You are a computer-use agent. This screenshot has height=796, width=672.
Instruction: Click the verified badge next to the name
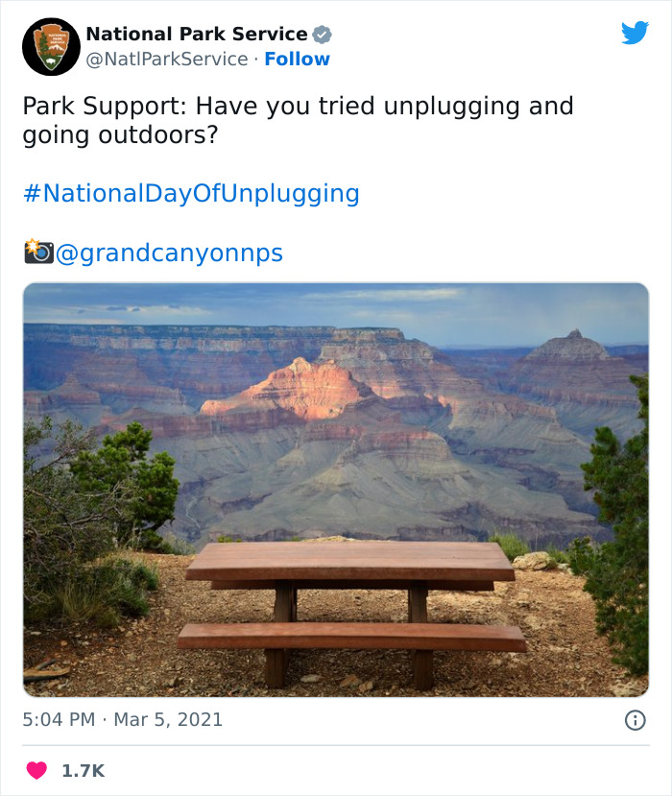click(323, 34)
